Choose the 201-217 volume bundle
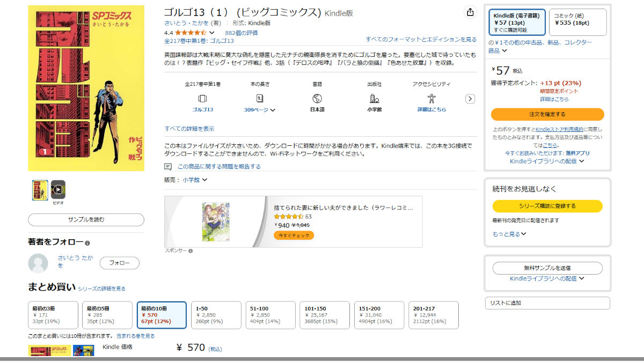 coord(434,315)
